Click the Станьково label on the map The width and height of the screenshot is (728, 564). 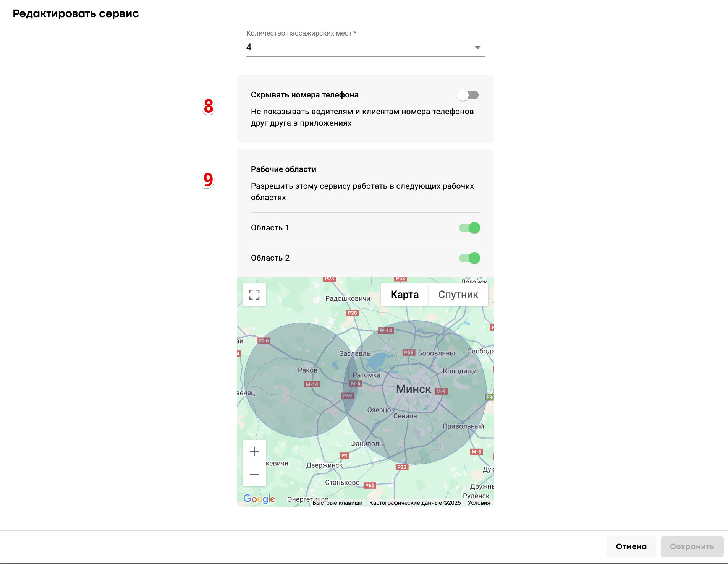tap(343, 483)
